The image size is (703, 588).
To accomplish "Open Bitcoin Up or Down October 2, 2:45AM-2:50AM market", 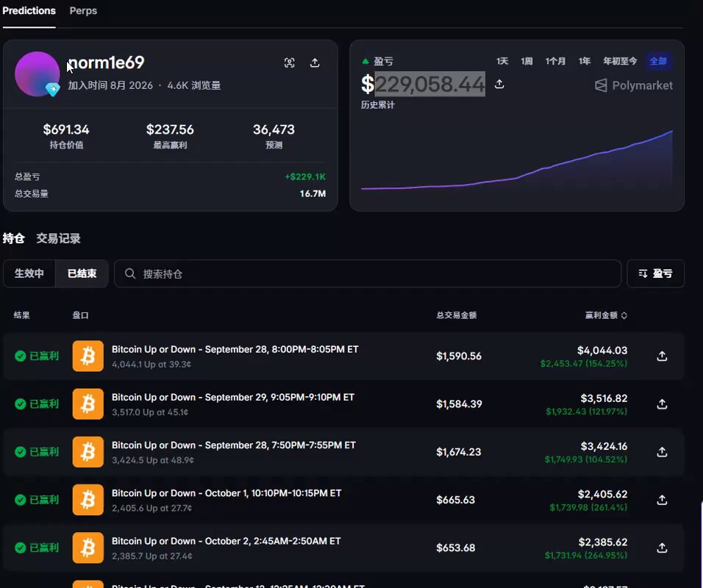I will [226, 542].
